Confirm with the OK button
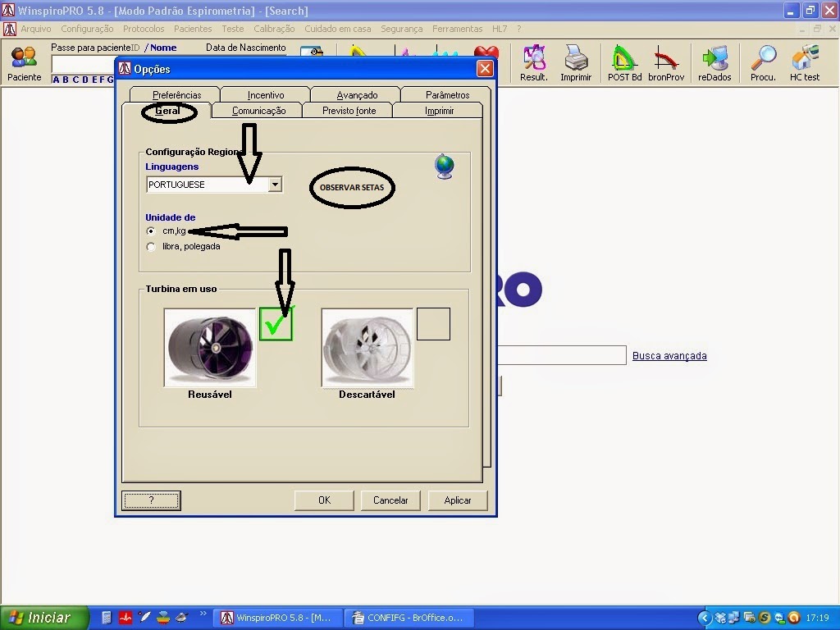 [x=324, y=500]
